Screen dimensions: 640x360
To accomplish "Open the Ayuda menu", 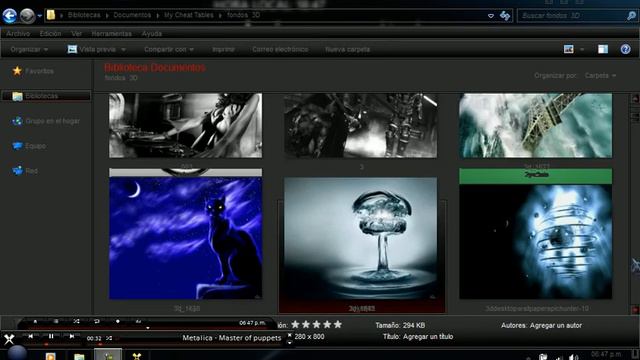I will tap(152, 33).
